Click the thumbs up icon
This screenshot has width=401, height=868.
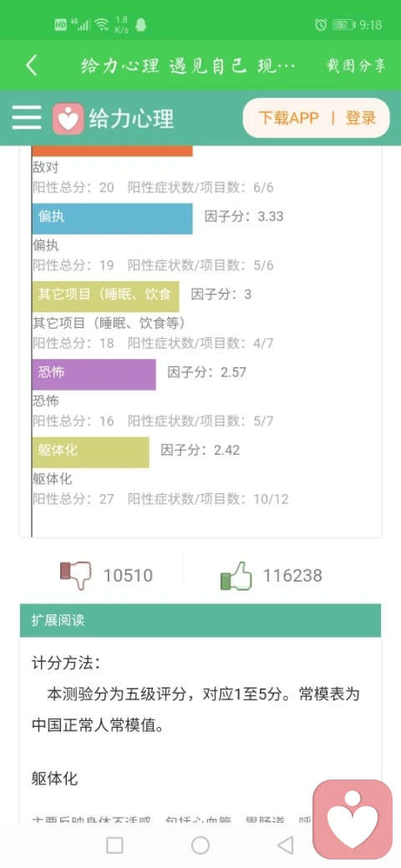[x=236, y=576]
